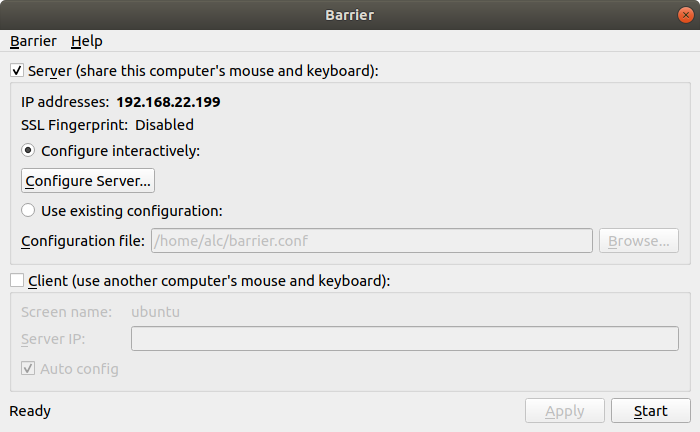The height and width of the screenshot is (432, 700).
Task: Click the Configure Server... button
Action: pyautogui.click(x=88, y=181)
